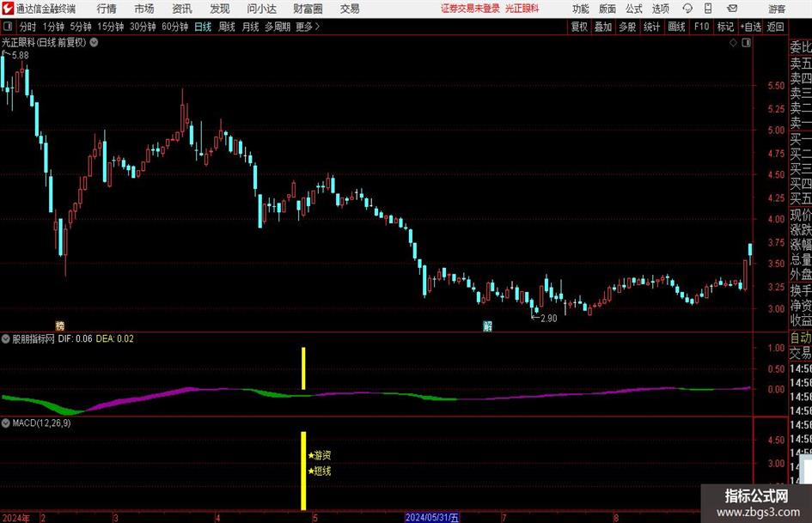
Task: Open the mobile phone icon in title bar
Action: click(x=708, y=9)
